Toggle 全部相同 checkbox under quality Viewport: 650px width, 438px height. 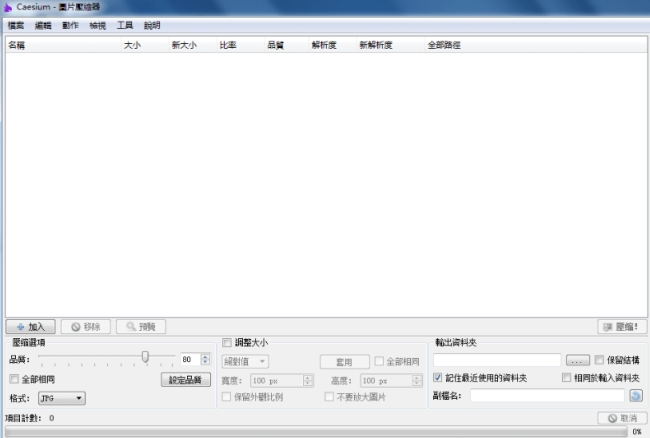pyautogui.click(x=14, y=379)
